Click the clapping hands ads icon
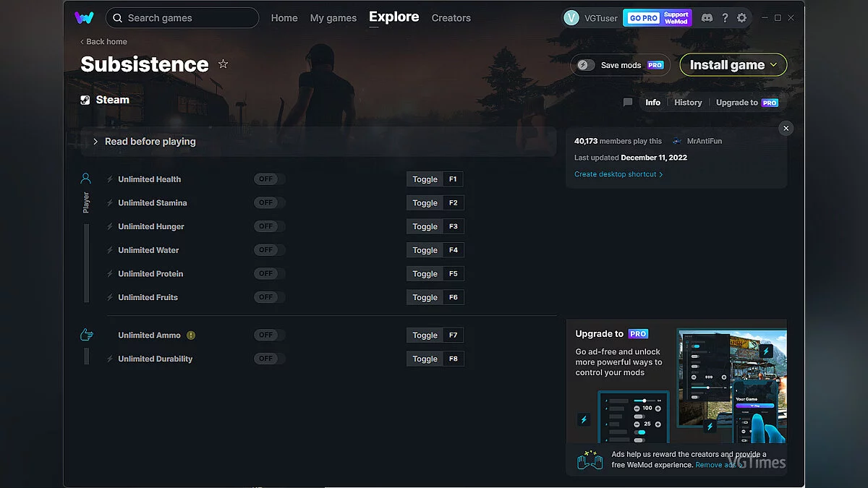This screenshot has height=488, width=868. point(590,460)
